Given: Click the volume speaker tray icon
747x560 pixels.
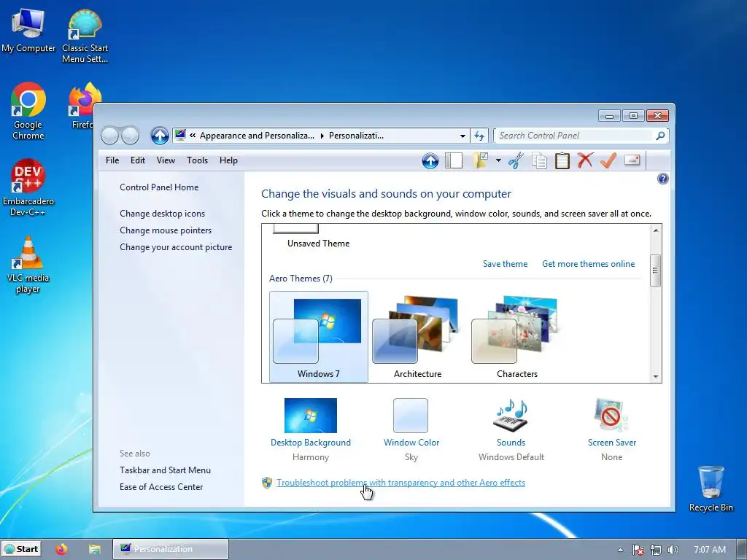Looking at the screenshot, I should (x=673, y=550).
